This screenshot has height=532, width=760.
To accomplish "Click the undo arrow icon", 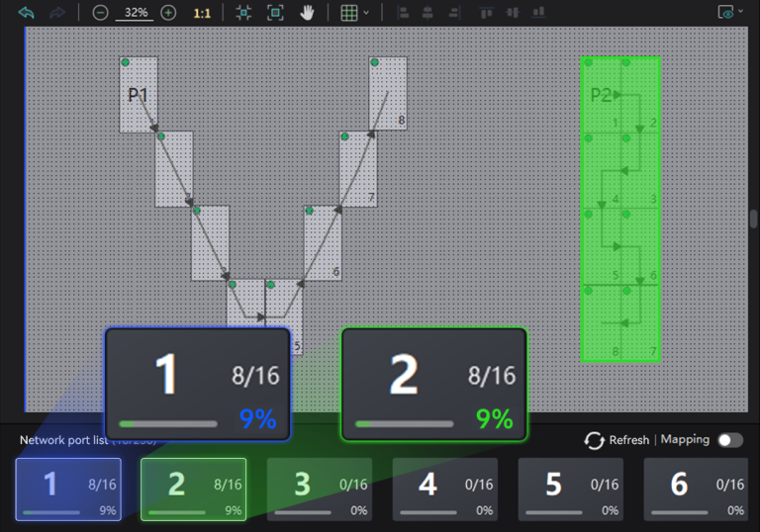I will [x=27, y=13].
